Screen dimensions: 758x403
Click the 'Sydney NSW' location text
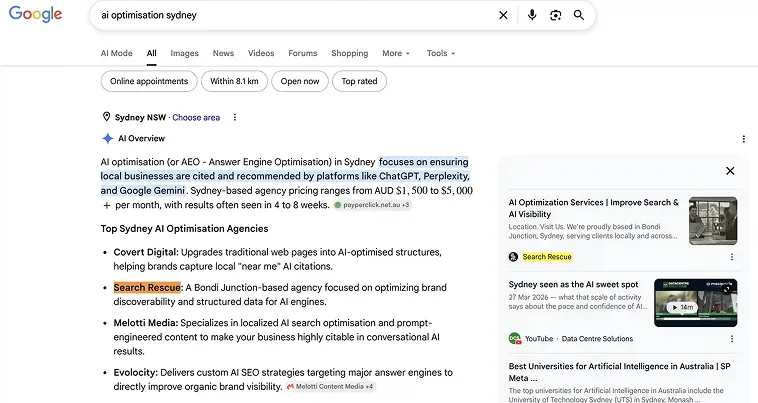140,117
